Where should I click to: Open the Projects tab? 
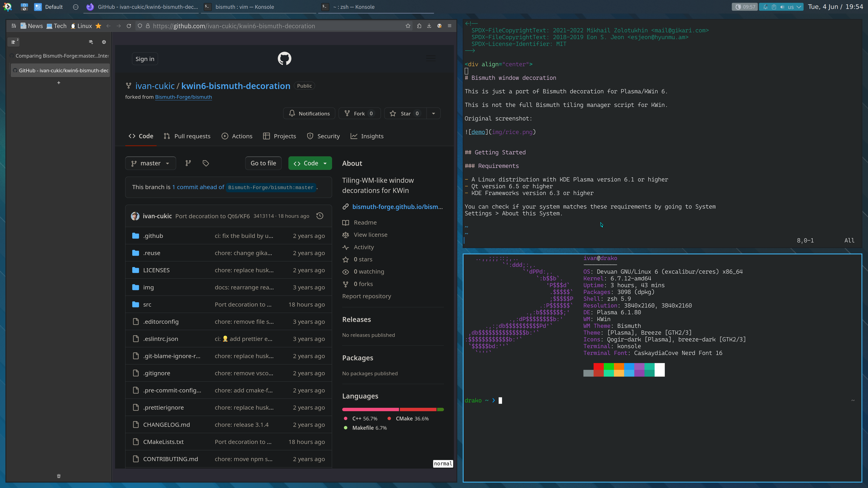pos(280,136)
